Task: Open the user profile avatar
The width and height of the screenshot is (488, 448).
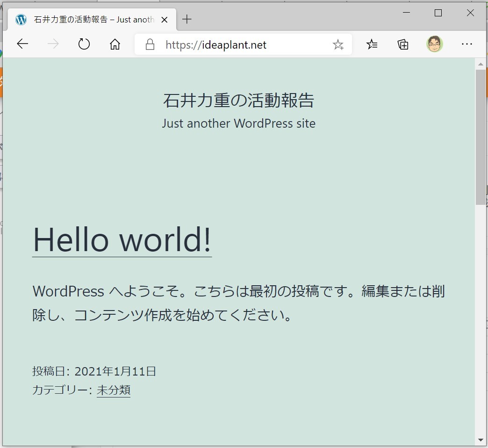Action: click(434, 44)
